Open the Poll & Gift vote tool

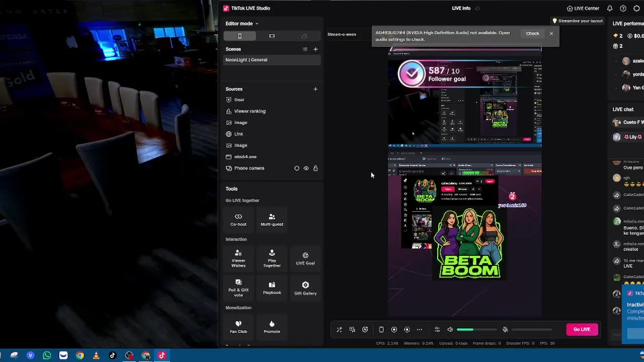(x=238, y=288)
